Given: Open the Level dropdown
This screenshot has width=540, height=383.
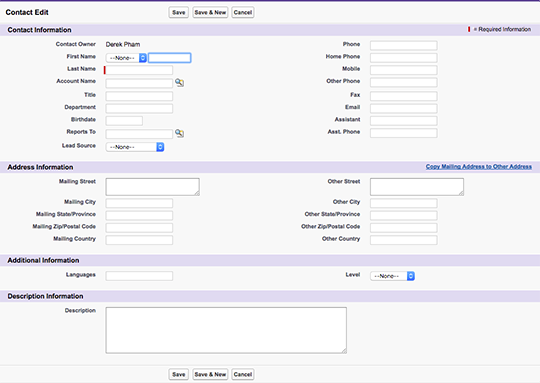Looking at the screenshot, I should [393, 276].
